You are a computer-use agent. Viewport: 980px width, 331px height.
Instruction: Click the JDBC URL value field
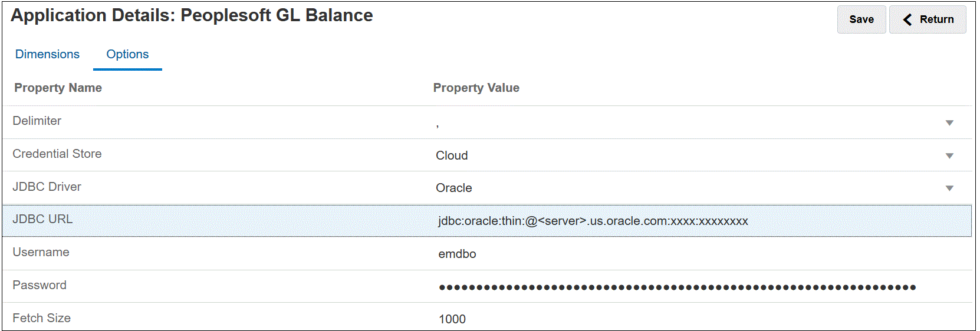[593, 221]
